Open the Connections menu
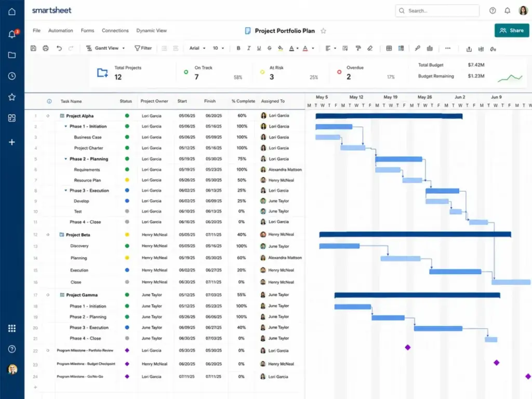 tap(115, 31)
